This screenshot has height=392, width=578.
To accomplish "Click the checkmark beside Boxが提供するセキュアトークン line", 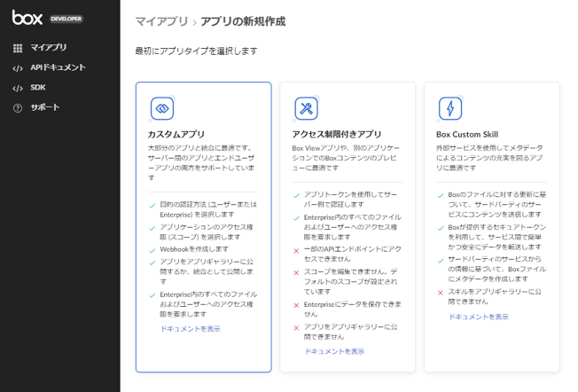I will tap(440, 228).
